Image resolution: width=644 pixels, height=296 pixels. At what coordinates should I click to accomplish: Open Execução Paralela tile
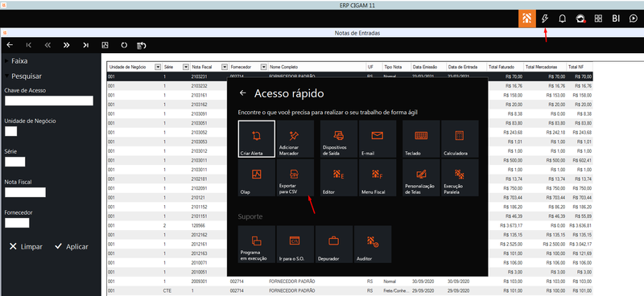[460, 178]
